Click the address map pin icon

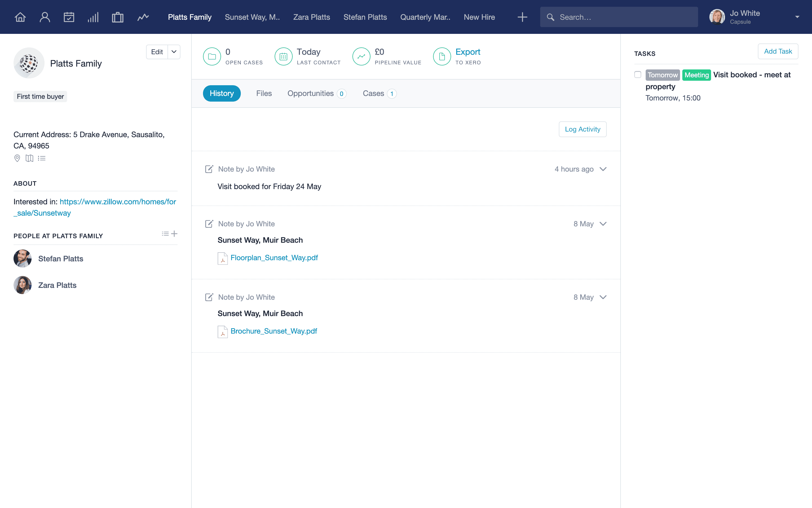tap(17, 158)
